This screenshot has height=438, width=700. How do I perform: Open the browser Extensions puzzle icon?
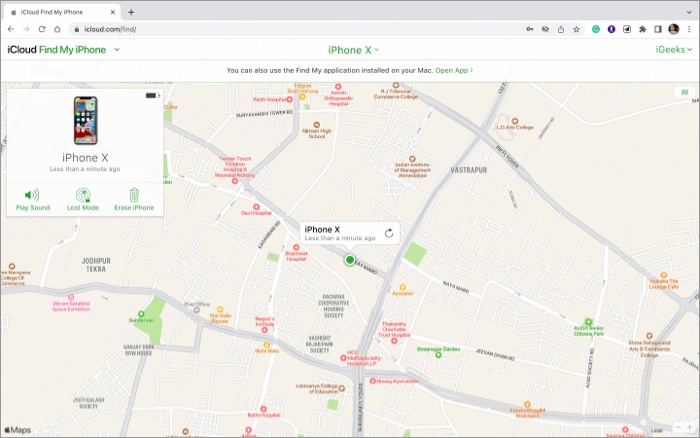pyautogui.click(x=642, y=29)
